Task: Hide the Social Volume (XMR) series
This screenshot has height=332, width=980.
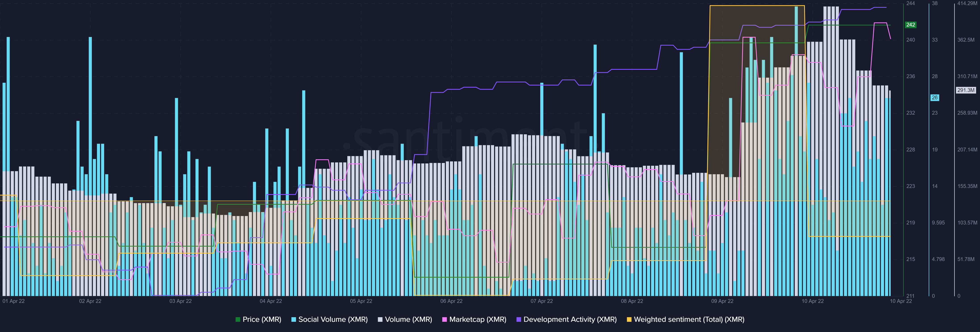Action: click(x=333, y=319)
